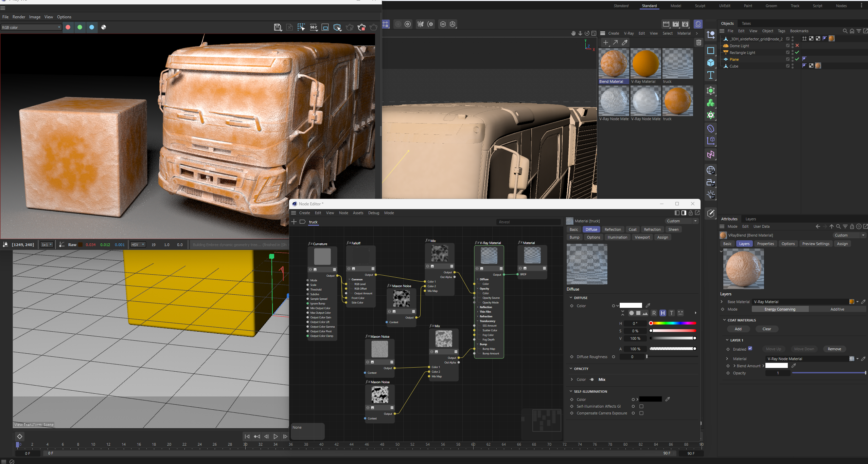Collapse the COAT MATERIALS section
This screenshot has width=868, height=464.
click(724, 320)
